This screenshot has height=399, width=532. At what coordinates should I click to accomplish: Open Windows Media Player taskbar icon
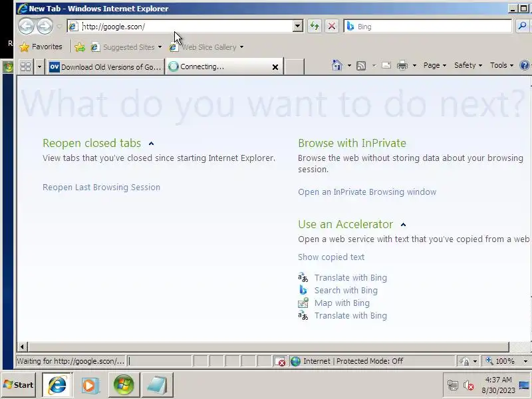coord(90,385)
